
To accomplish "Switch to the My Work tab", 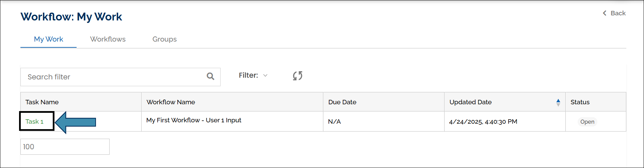I will (x=48, y=39).
